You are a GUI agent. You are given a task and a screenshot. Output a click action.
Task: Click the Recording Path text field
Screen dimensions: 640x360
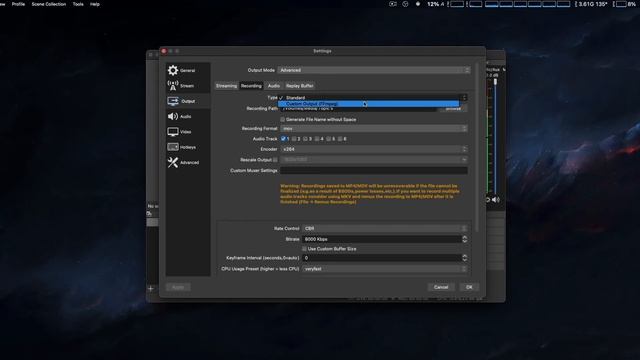point(358,109)
